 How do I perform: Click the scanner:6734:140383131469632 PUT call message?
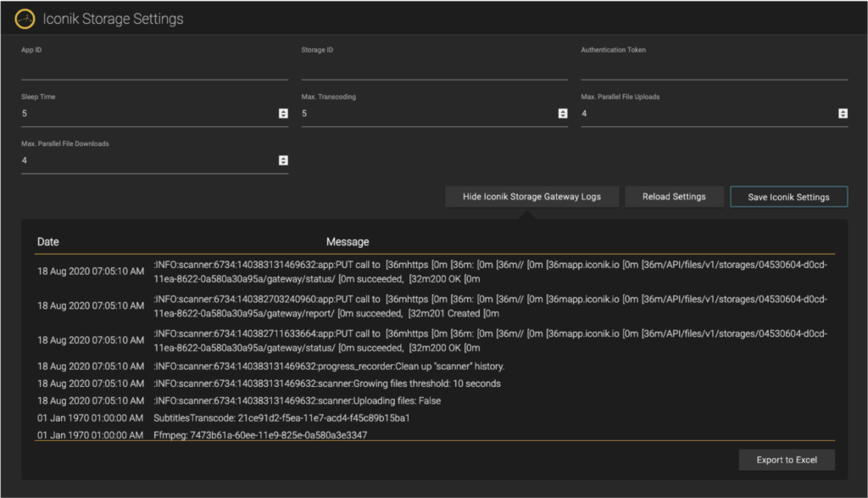click(x=491, y=271)
